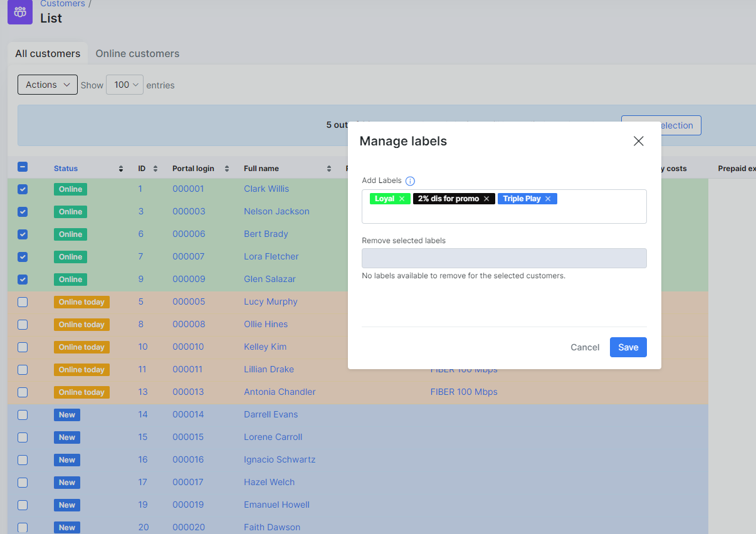The width and height of the screenshot is (756, 534).
Task: Click the Full name column header
Action: [x=261, y=169]
